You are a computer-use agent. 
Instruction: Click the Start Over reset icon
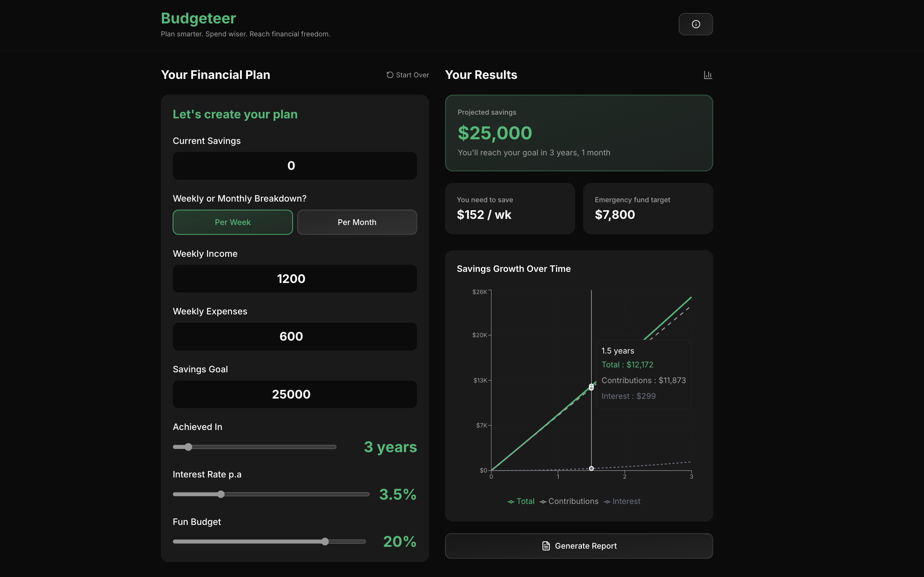coord(390,75)
